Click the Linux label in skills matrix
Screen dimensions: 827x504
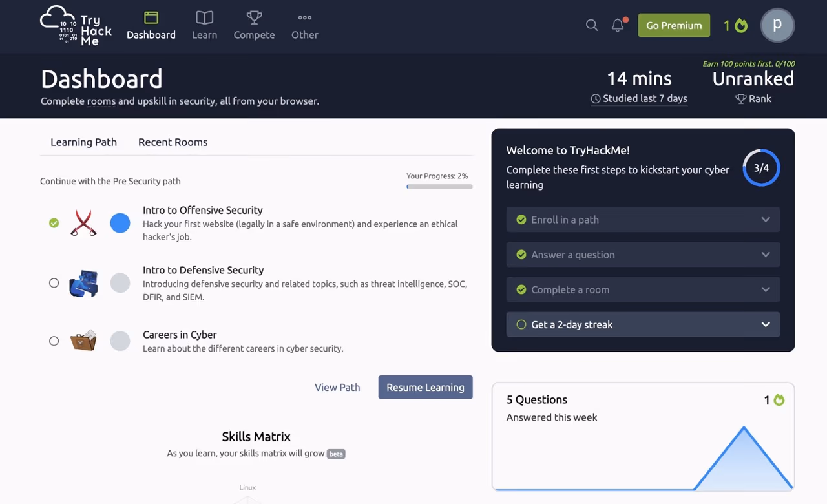[x=247, y=488]
